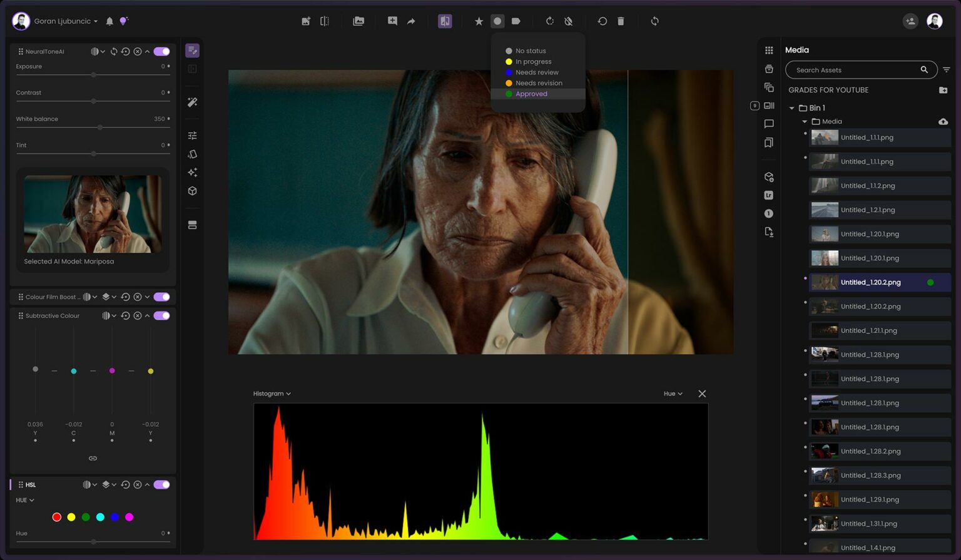Collapse the Bin 1 folder tree
Viewport: 961px width, 560px height.
pos(791,108)
